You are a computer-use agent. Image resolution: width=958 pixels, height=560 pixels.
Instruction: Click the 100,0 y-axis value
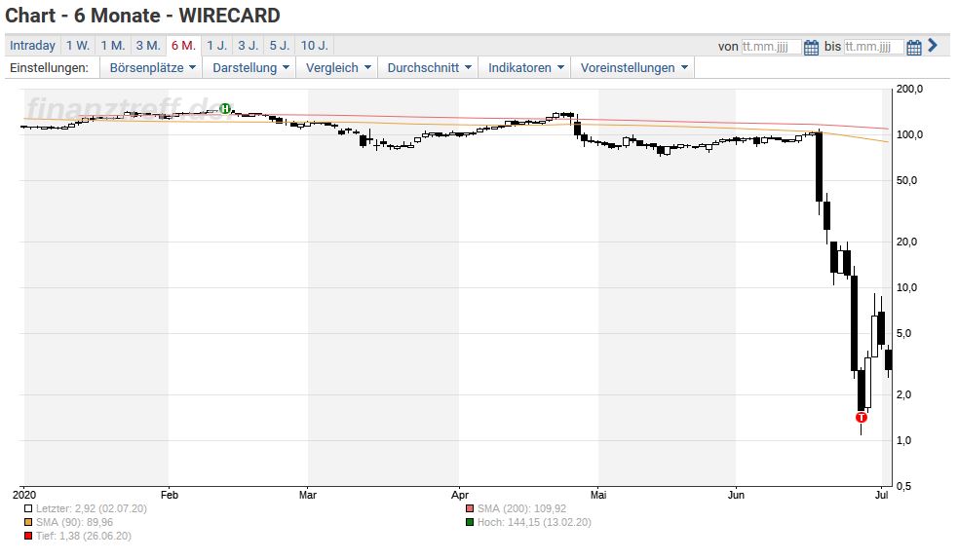909,134
